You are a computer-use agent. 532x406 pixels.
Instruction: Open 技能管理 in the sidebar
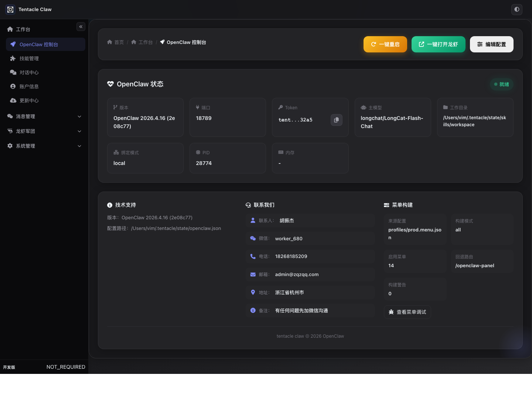coord(45,58)
